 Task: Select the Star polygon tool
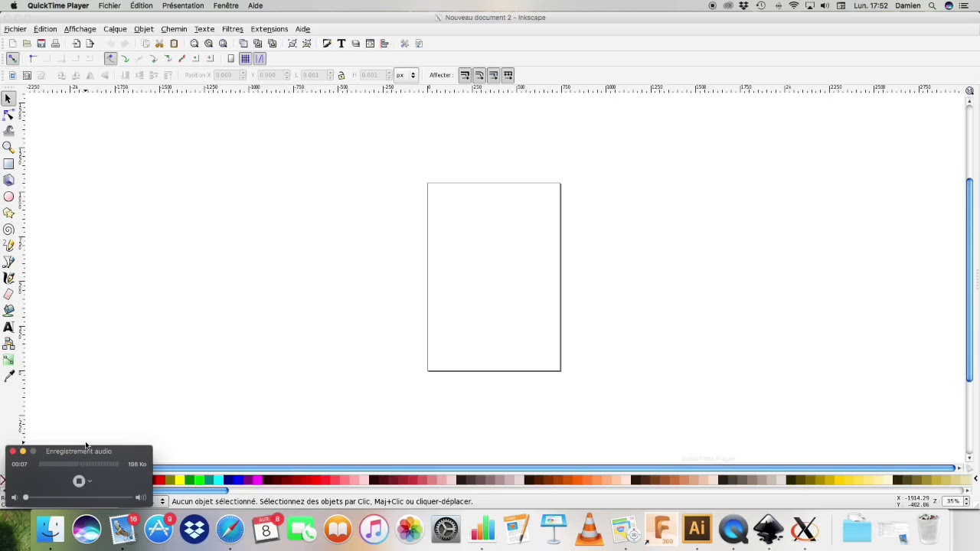click(x=8, y=213)
